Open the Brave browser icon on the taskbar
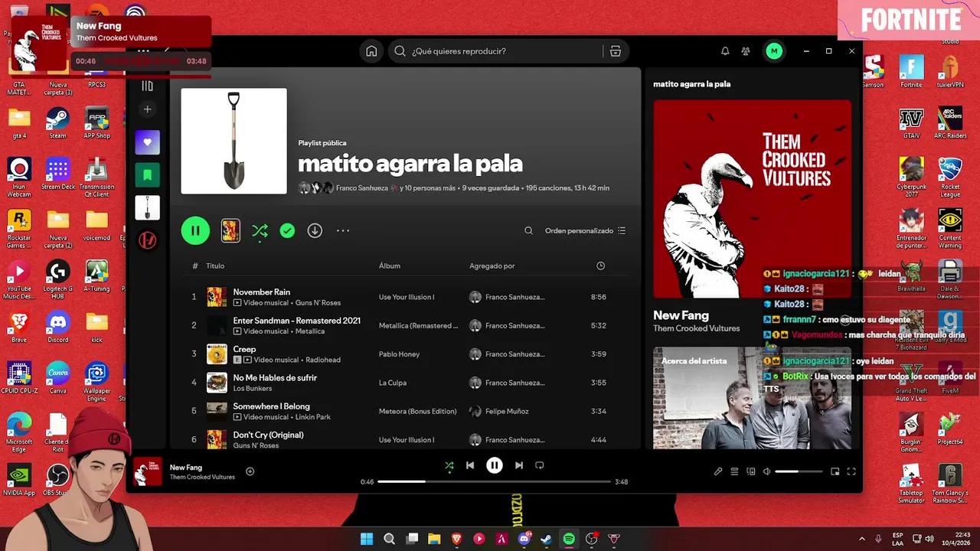 pos(457,539)
